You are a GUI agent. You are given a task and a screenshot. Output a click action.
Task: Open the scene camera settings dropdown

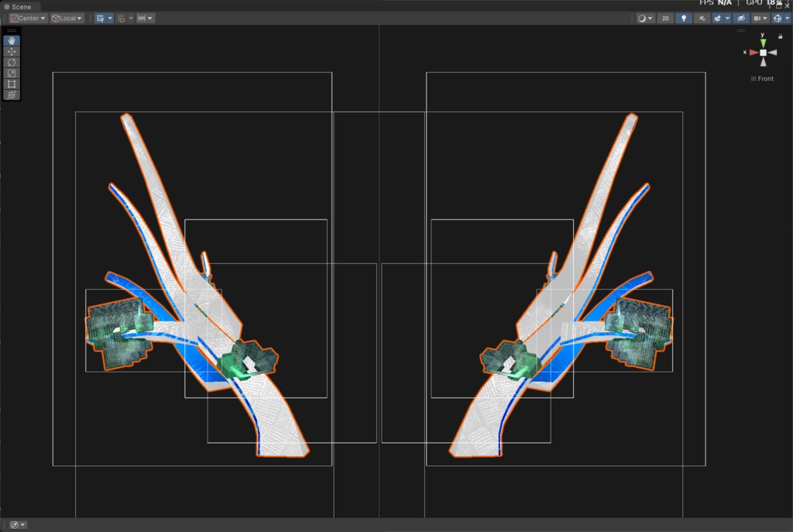(x=760, y=19)
